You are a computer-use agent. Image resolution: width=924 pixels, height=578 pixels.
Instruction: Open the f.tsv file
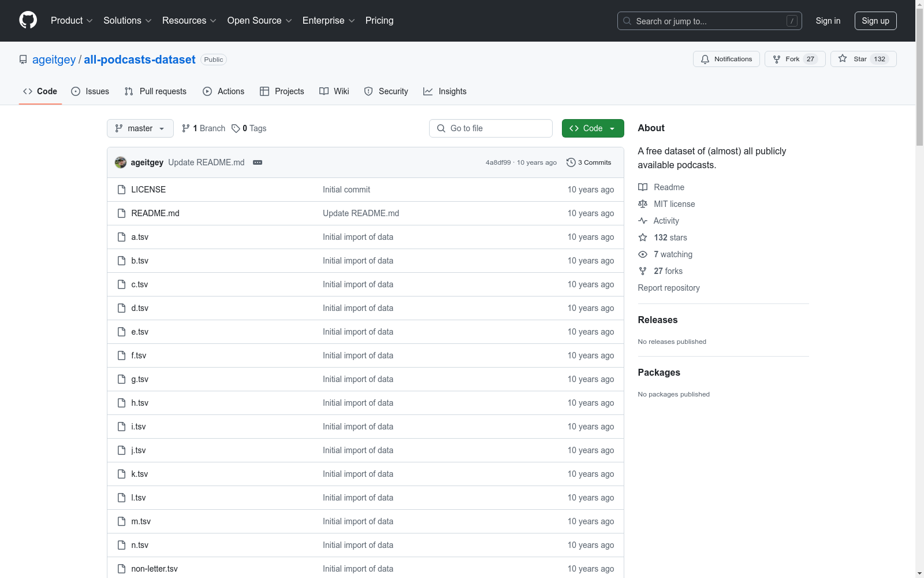(x=139, y=355)
